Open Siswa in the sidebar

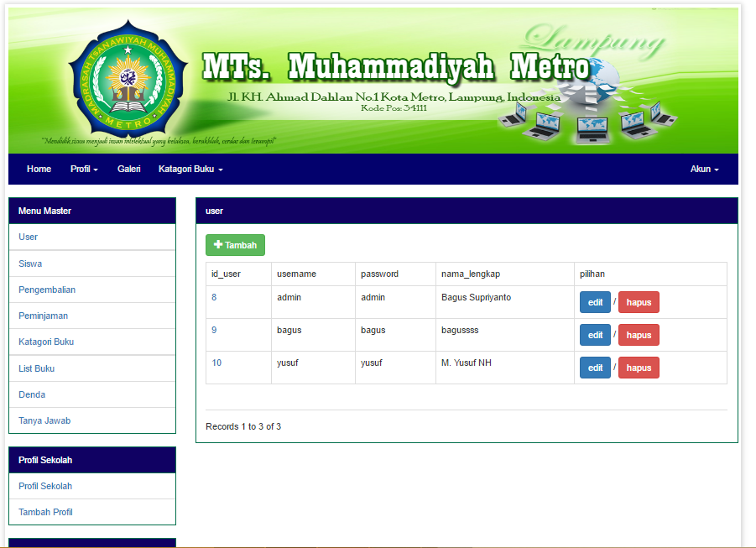tap(92, 264)
